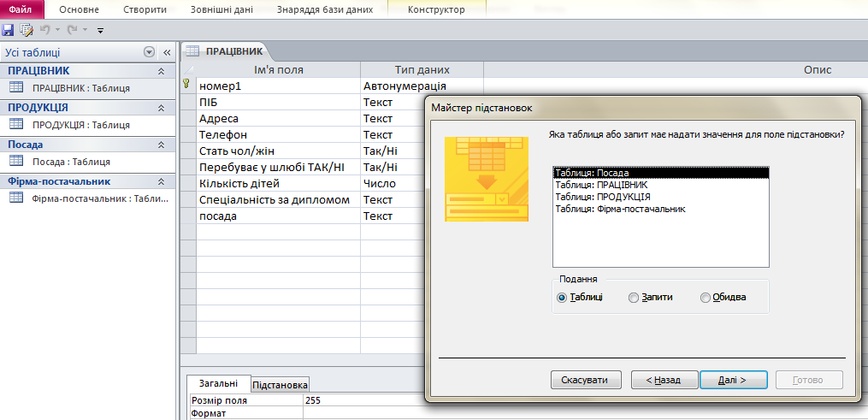Screen dimensions: 868x420
Task: Open the Знаряддя бази даних ribbon tab
Action: coord(325,10)
